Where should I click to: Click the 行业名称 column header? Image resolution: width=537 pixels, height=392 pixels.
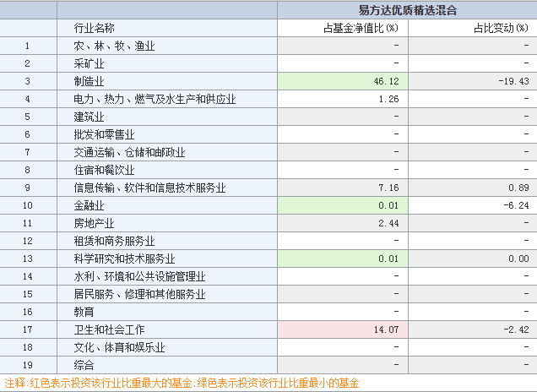click(95, 28)
